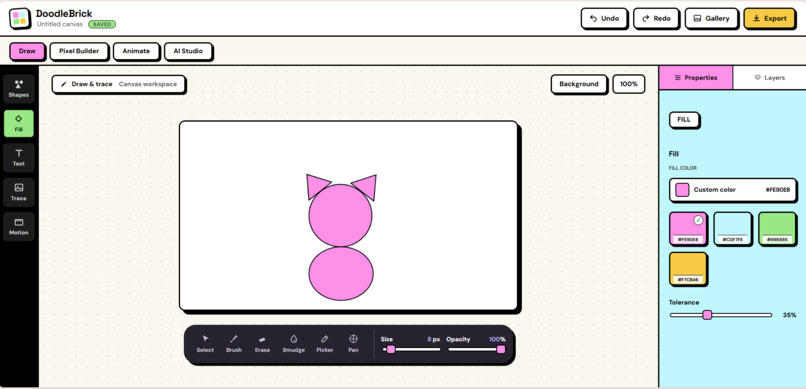Adjust the Tolerance slider handle
Image resolution: width=806 pixels, height=389 pixels.
point(707,315)
